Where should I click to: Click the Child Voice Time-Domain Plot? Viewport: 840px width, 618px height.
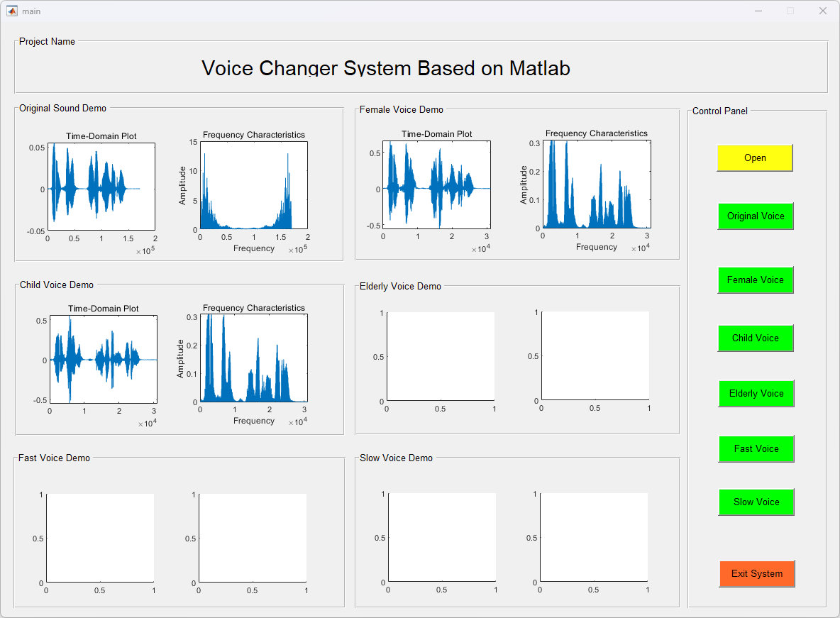tap(104, 359)
